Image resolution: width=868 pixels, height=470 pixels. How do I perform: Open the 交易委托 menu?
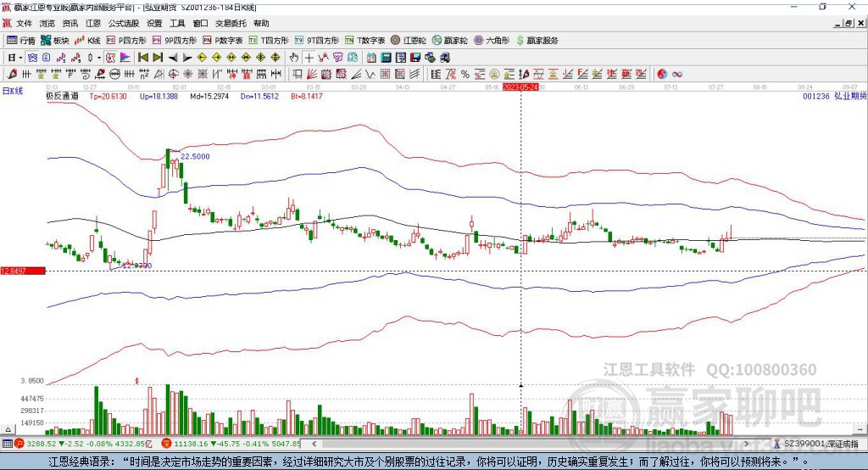(231, 23)
